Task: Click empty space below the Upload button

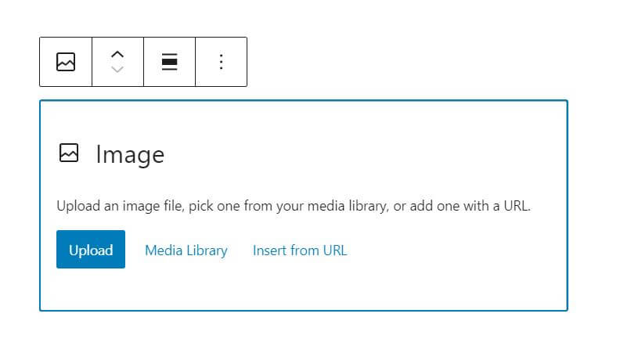Action: click(91, 288)
